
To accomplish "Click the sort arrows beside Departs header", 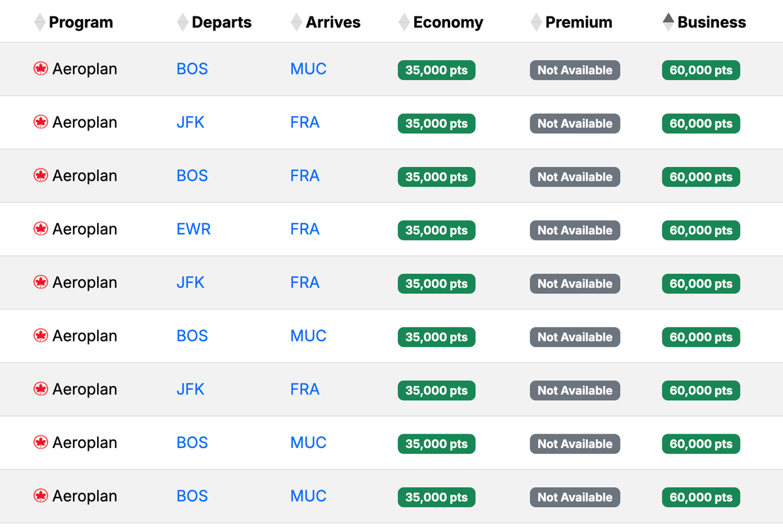I will click(183, 22).
